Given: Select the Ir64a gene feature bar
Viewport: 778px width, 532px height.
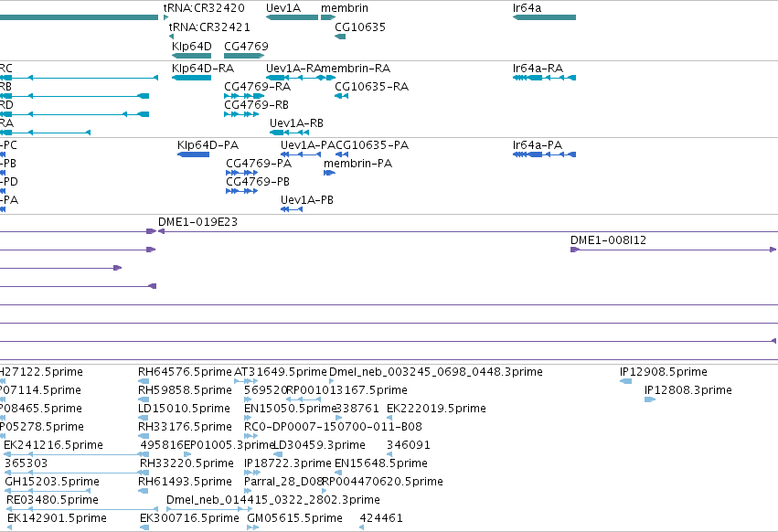Looking at the screenshot, I should (544, 17).
